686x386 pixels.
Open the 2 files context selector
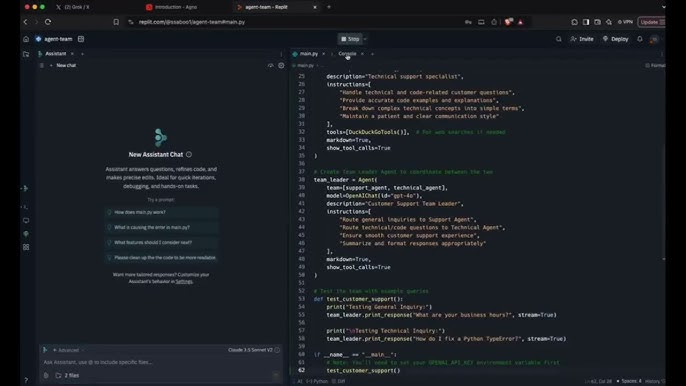click(x=67, y=375)
